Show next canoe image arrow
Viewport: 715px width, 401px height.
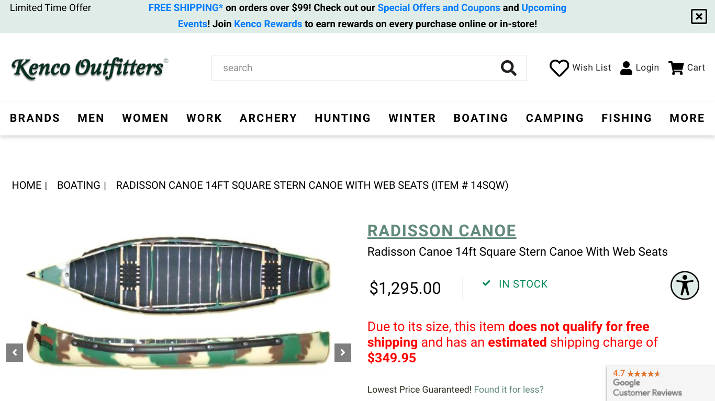click(342, 352)
